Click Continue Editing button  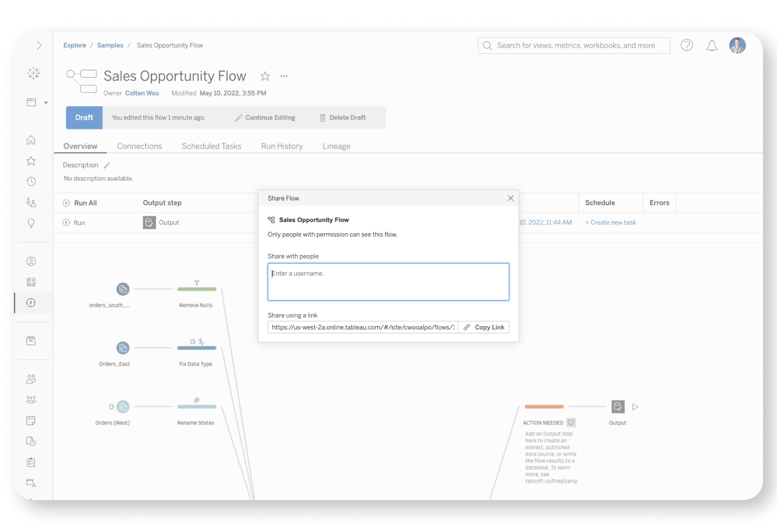click(x=265, y=118)
